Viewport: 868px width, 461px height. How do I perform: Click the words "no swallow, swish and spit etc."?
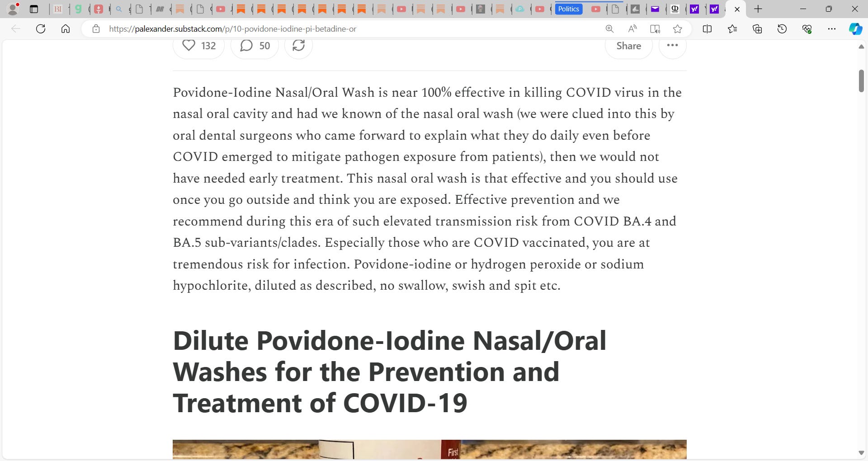click(x=470, y=286)
